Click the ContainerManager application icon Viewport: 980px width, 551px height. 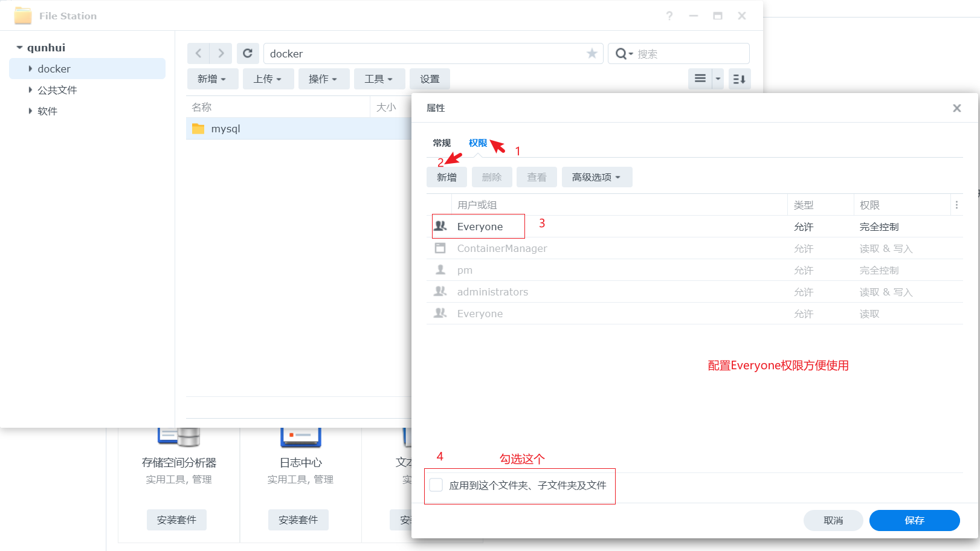tap(440, 248)
